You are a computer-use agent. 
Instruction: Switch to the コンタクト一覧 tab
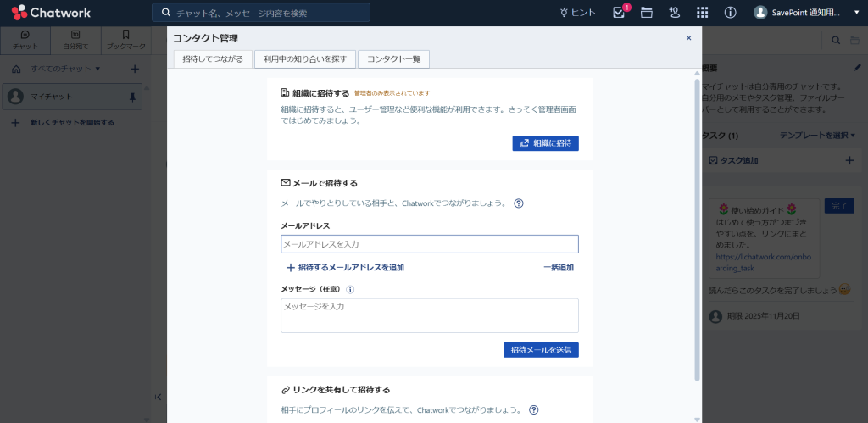click(393, 58)
